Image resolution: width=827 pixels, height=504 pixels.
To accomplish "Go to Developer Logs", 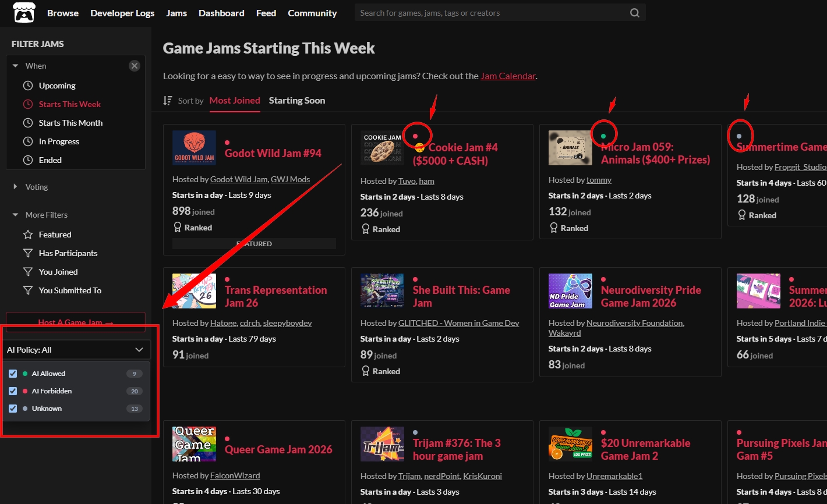I will 122,13.
